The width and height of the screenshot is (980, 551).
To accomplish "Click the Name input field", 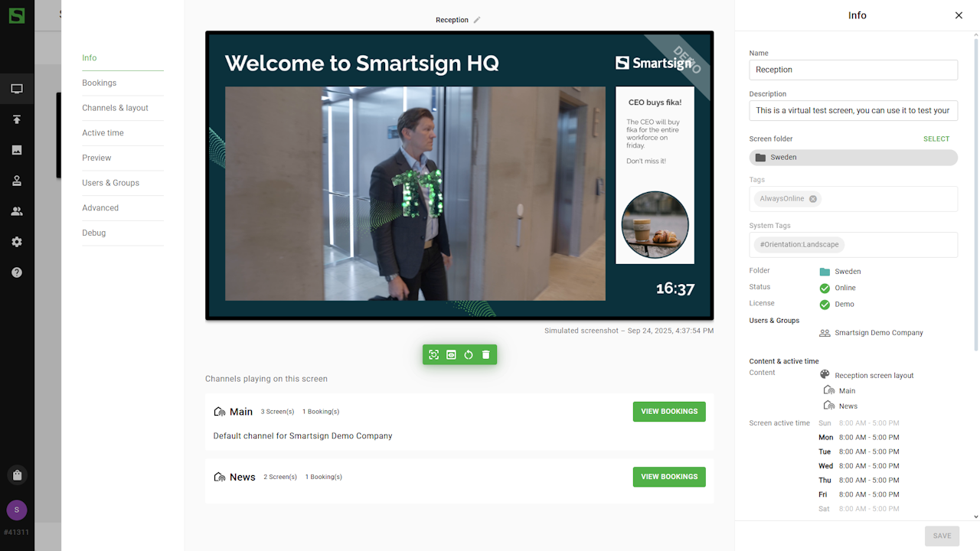I will (x=853, y=70).
